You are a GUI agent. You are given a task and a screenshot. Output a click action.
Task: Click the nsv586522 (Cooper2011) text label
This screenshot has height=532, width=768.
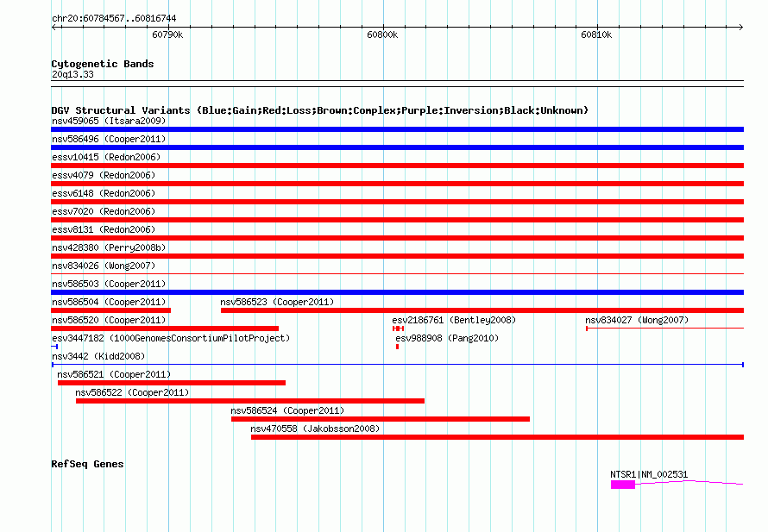click(x=132, y=392)
